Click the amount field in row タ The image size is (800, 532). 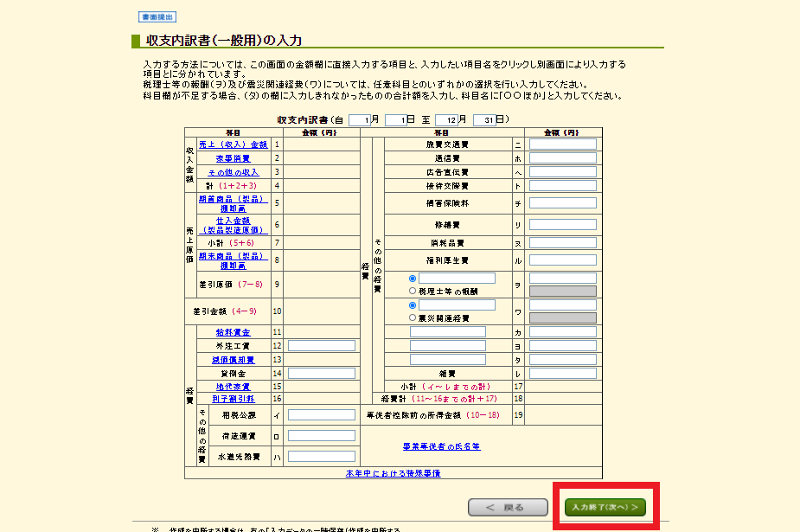click(x=563, y=360)
